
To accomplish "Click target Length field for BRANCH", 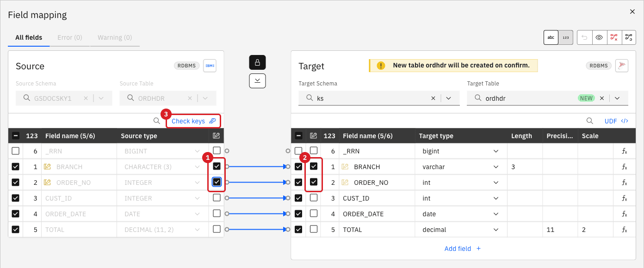I will point(525,167).
